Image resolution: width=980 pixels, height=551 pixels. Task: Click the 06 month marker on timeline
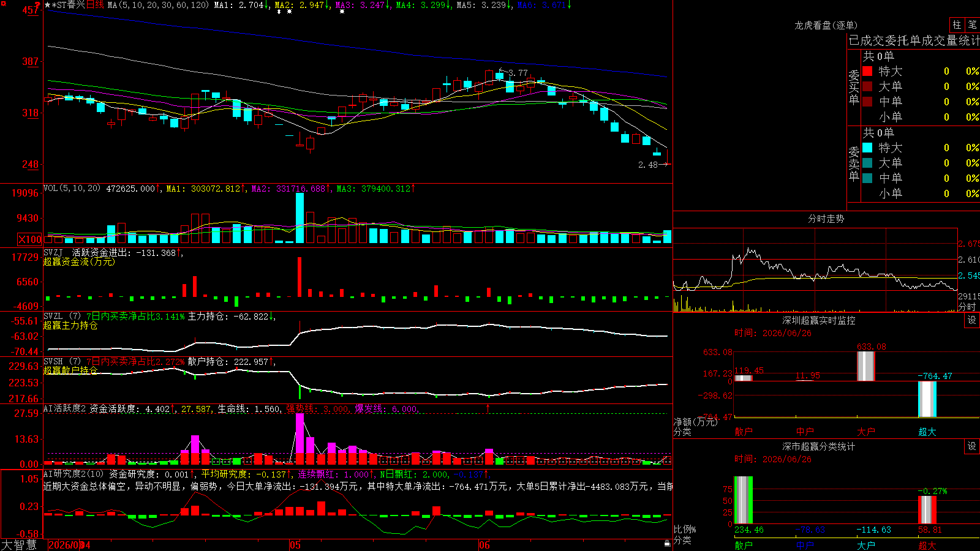click(x=484, y=545)
